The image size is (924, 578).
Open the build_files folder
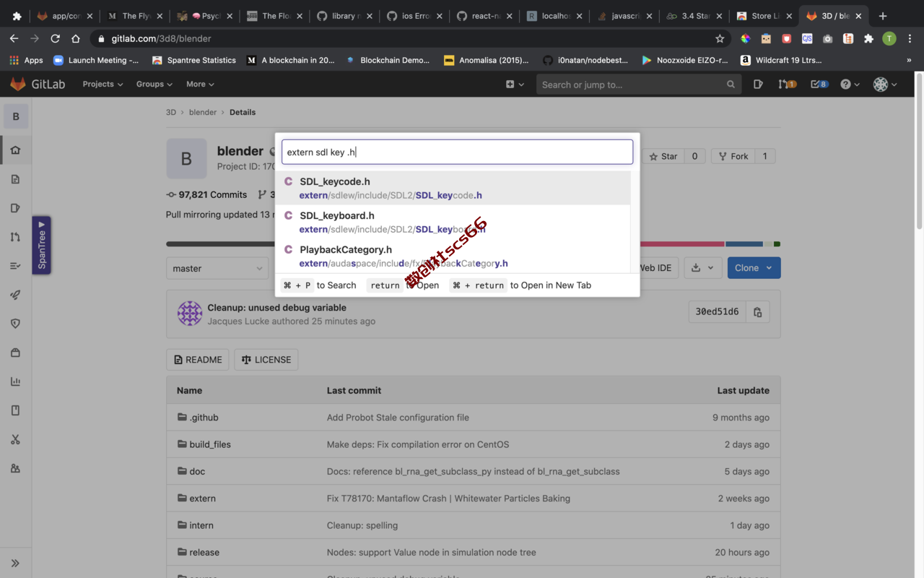coord(210,444)
